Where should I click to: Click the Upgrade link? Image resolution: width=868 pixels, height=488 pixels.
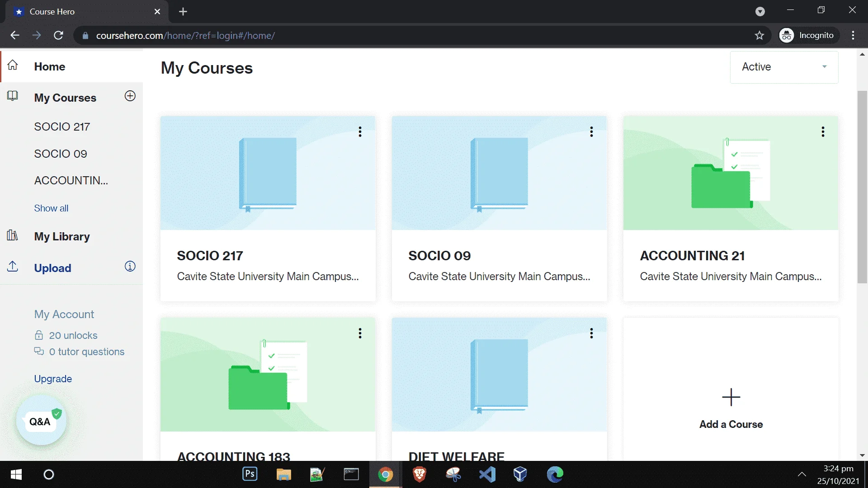(x=53, y=379)
